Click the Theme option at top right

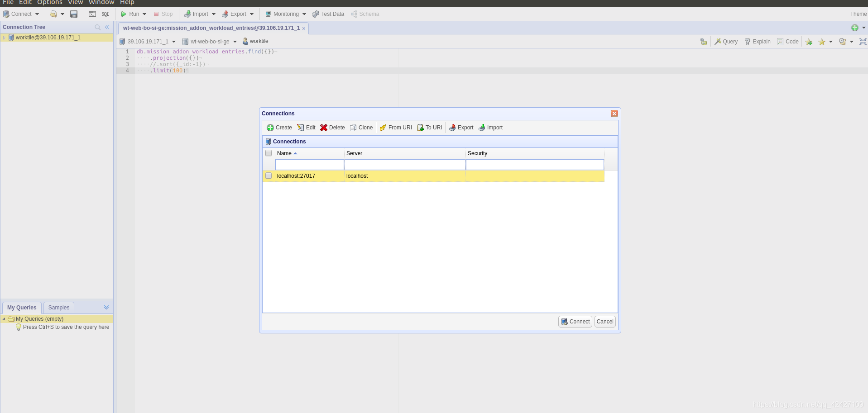[x=858, y=14]
